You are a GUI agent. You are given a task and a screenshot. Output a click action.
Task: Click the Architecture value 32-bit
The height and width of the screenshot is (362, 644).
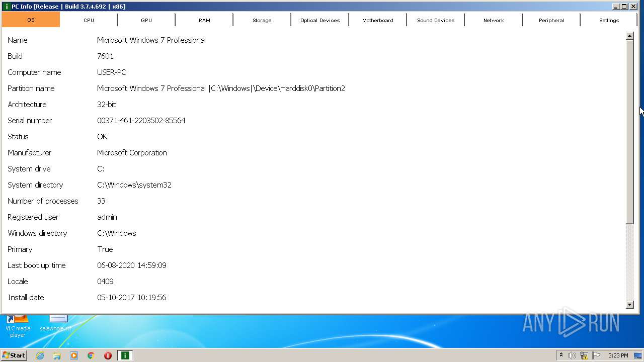106,105
